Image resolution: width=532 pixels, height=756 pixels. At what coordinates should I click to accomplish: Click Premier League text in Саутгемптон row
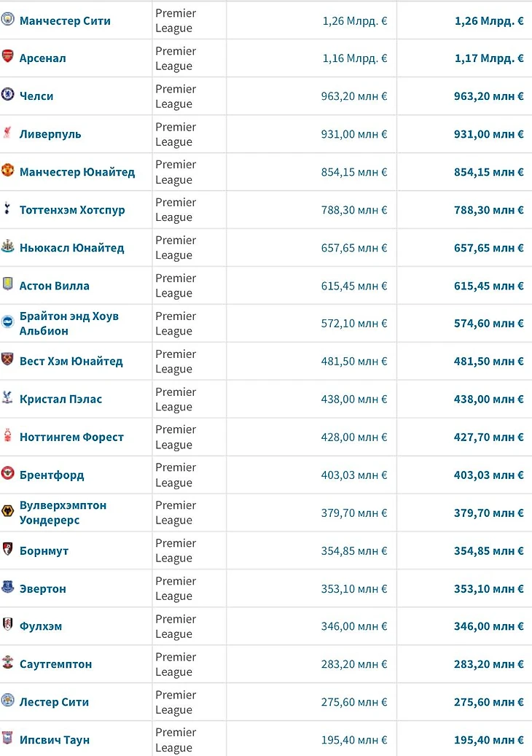(175, 664)
